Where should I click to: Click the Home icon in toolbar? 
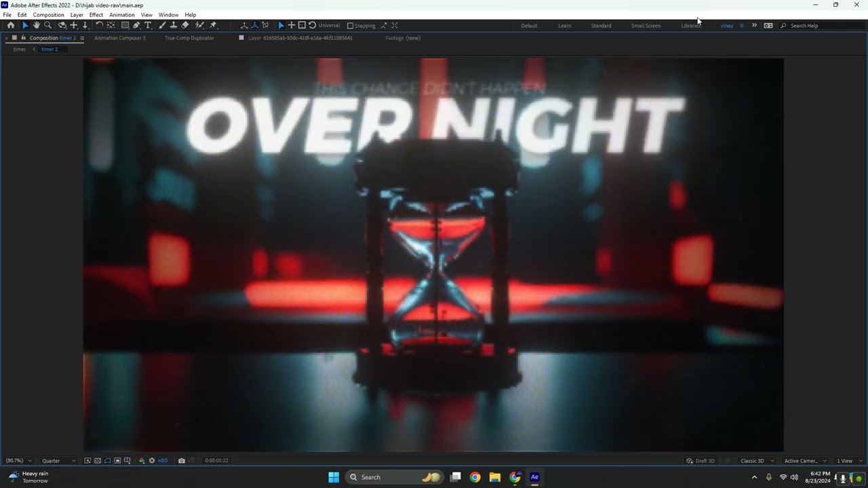point(11,25)
